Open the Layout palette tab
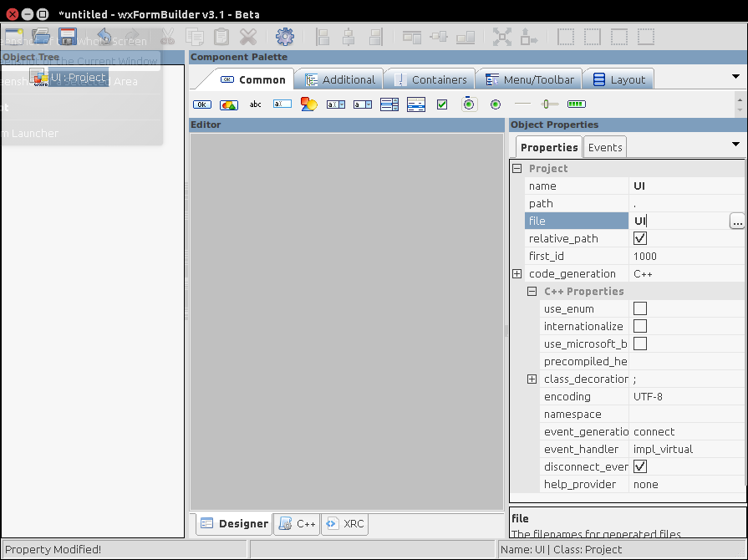This screenshot has width=748, height=560. pos(618,79)
